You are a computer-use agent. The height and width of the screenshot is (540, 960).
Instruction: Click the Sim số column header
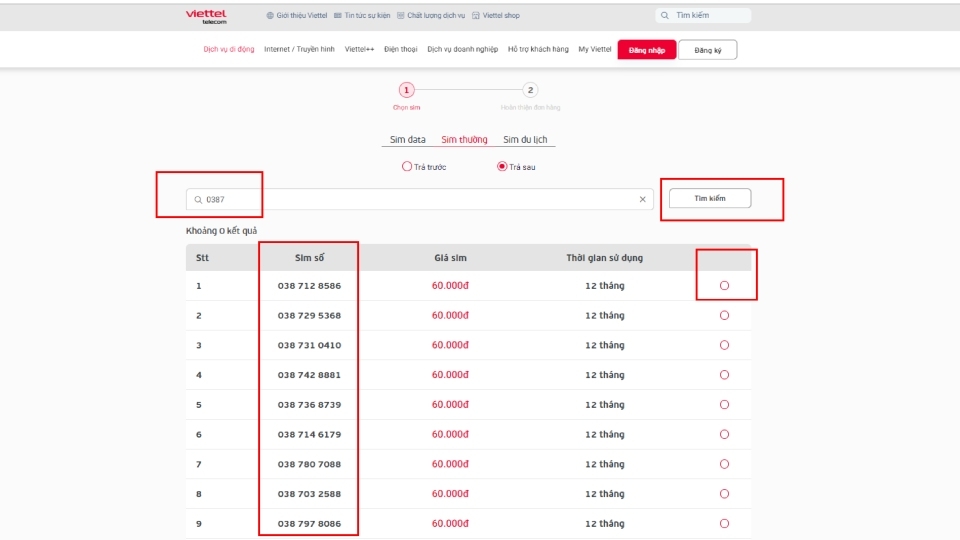pos(309,258)
